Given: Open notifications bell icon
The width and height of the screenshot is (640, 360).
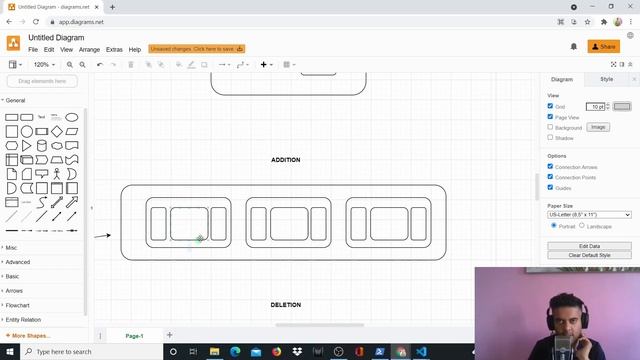Looking at the screenshot, I should coord(573,47).
